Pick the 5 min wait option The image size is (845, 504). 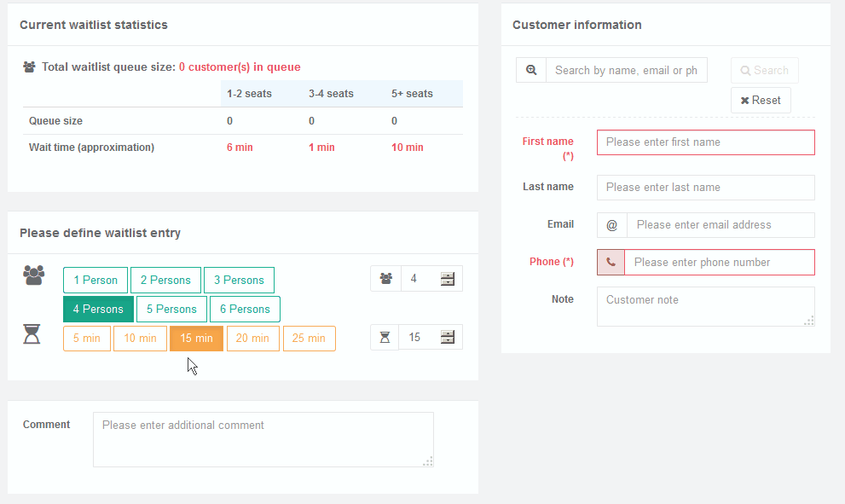click(87, 339)
